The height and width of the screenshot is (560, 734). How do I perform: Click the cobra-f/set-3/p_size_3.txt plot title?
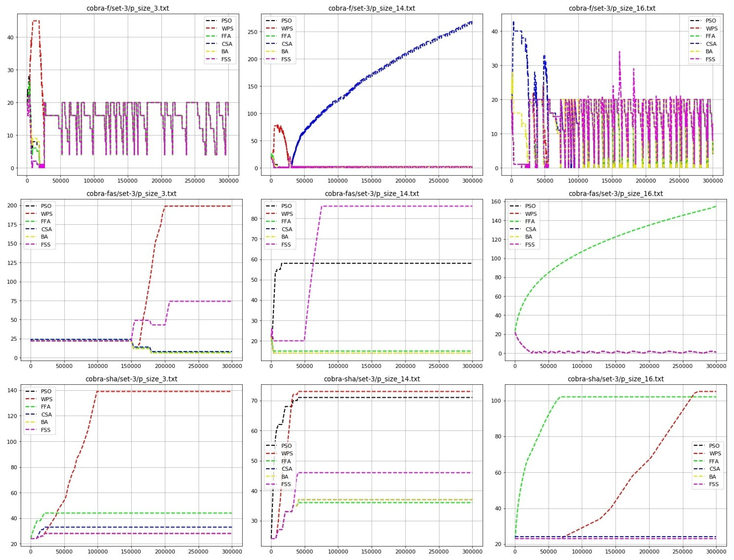tap(128, 8)
